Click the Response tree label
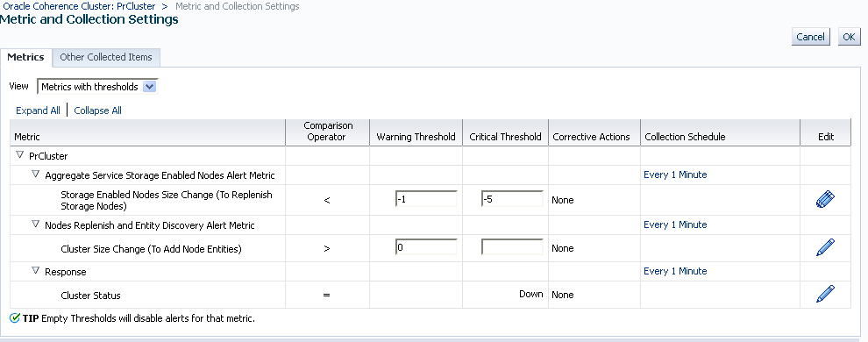The width and height of the screenshot is (868, 342). (x=66, y=272)
